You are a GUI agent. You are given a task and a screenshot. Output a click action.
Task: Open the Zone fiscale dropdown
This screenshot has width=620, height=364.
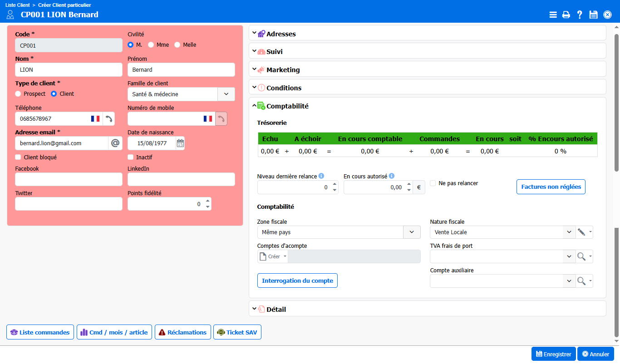pyautogui.click(x=412, y=232)
